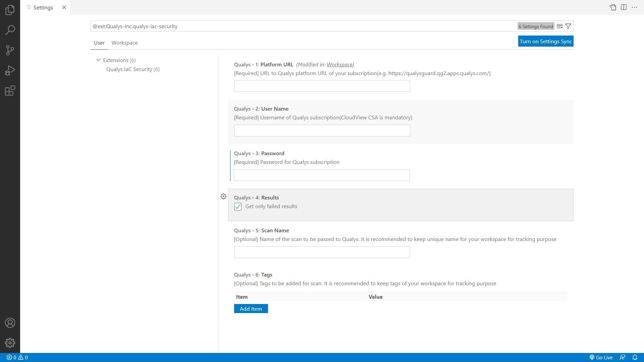Open the Explorer view in activity bar

[10, 10]
